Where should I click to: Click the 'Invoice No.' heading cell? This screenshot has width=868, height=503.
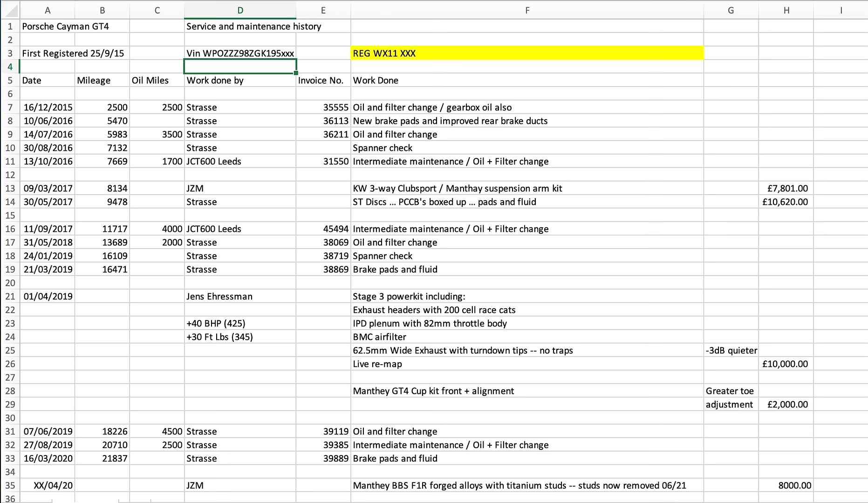(x=323, y=80)
